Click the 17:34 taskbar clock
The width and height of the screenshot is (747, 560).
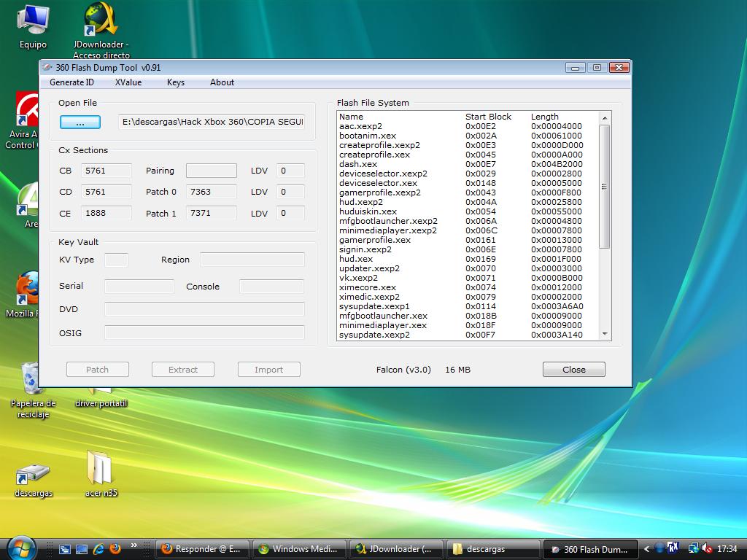point(727,549)
